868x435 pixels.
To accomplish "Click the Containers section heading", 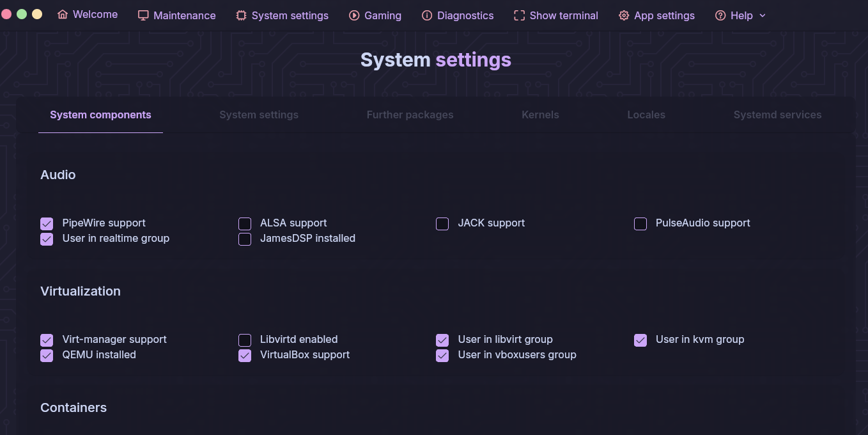I will (x=74, y=407).
